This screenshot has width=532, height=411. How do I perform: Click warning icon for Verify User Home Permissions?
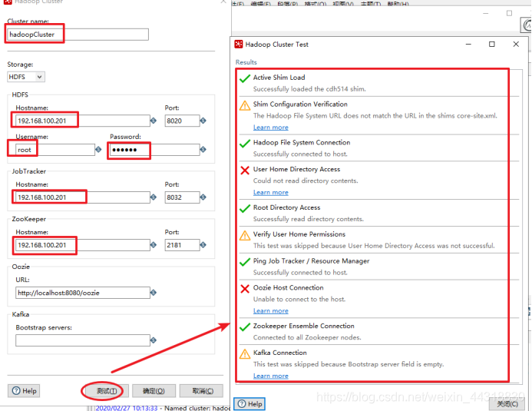[245, 235]
